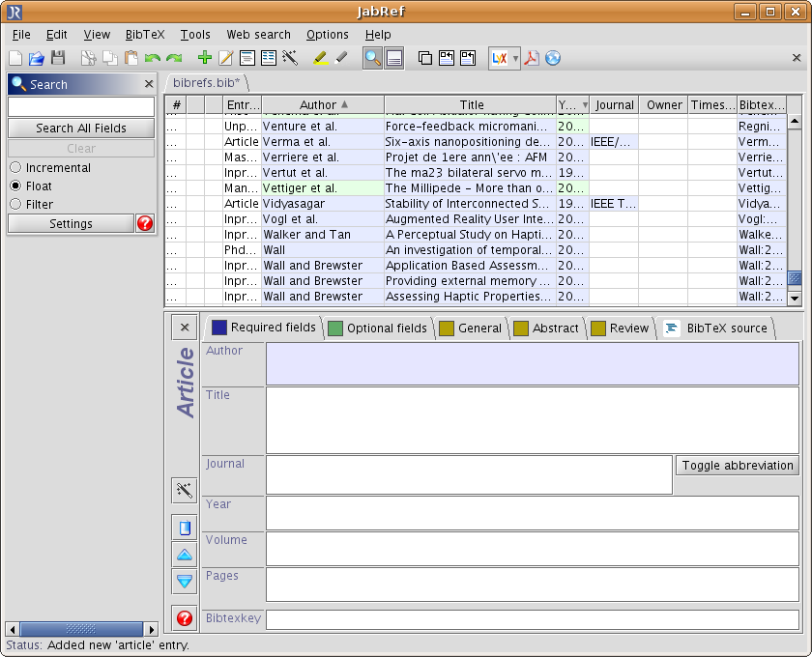Click the yellow highlighter mark entries icon

pos(321,58)
